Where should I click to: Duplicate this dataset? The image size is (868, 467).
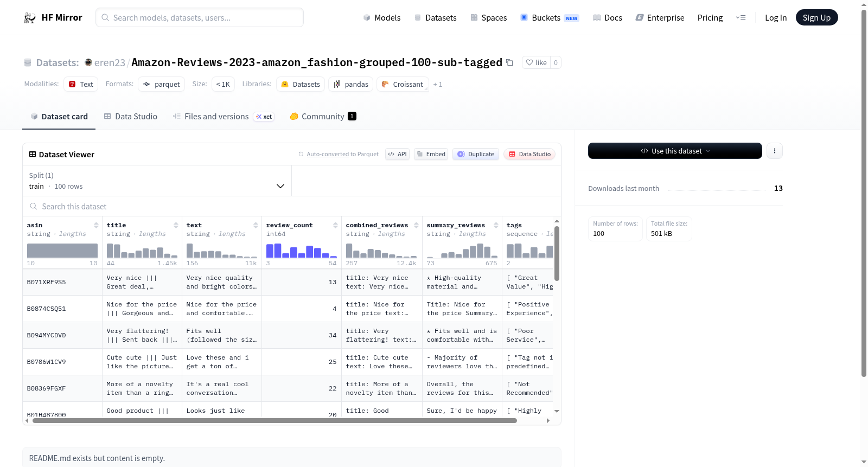tap(476, 154)
